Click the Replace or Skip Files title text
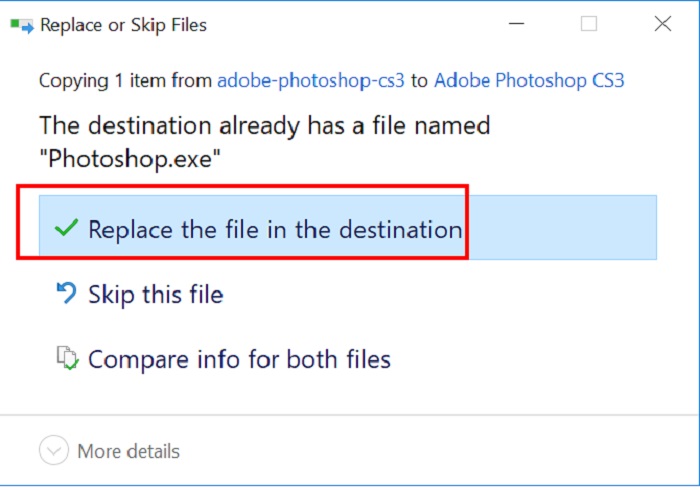The height and width of the screenshot is (490, 700). (124, 25)
